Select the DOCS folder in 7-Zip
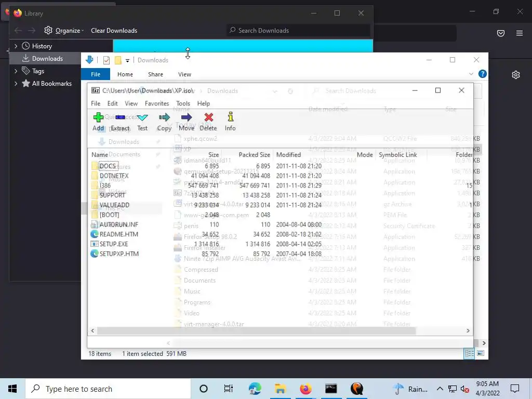Viewport: 532px width, 399px height. tap(108, 166)
